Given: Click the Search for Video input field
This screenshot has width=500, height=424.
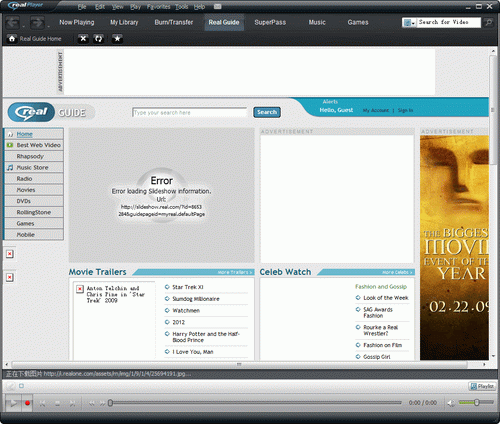Looking at the screenshot, I should [x=448, y=22].
